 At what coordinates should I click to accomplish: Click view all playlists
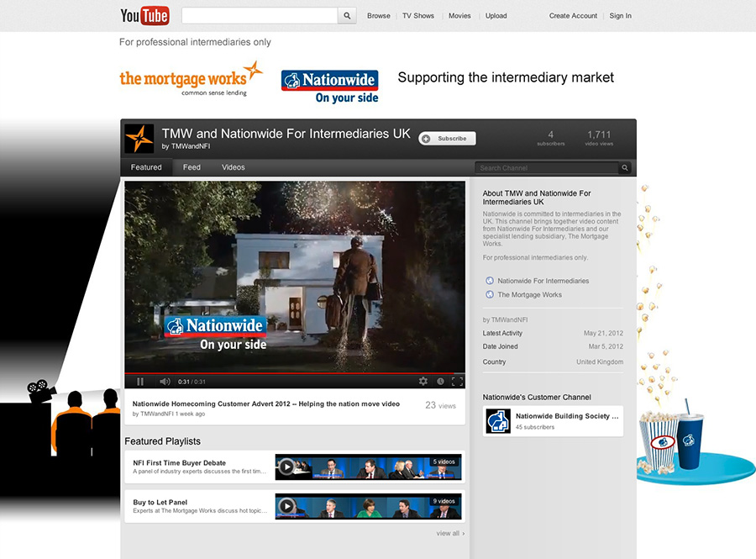450,534
